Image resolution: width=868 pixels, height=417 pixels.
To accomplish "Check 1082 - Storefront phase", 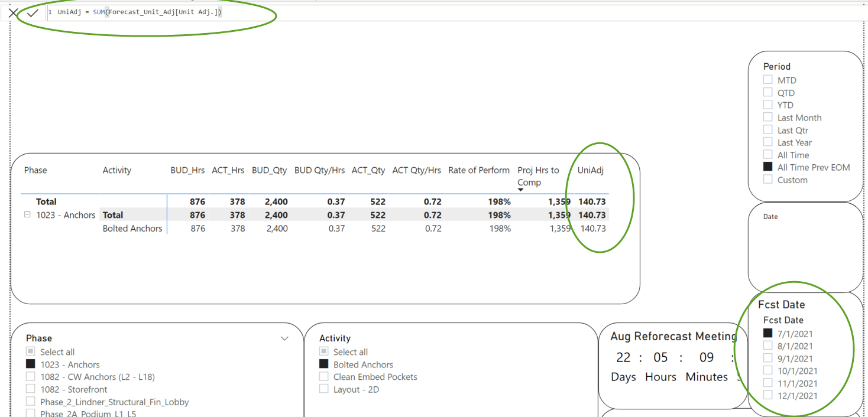I will tap(30, 389).
